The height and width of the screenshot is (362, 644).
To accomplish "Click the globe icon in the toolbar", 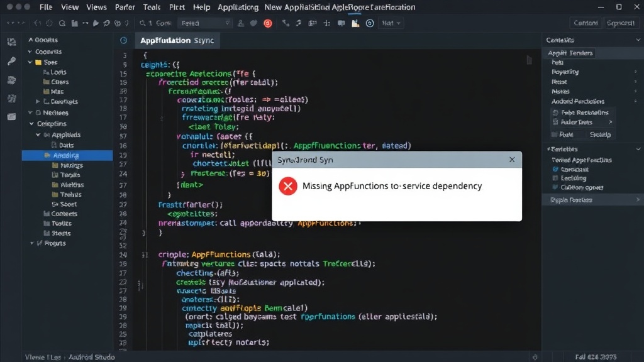I will (x=117, y=23).
